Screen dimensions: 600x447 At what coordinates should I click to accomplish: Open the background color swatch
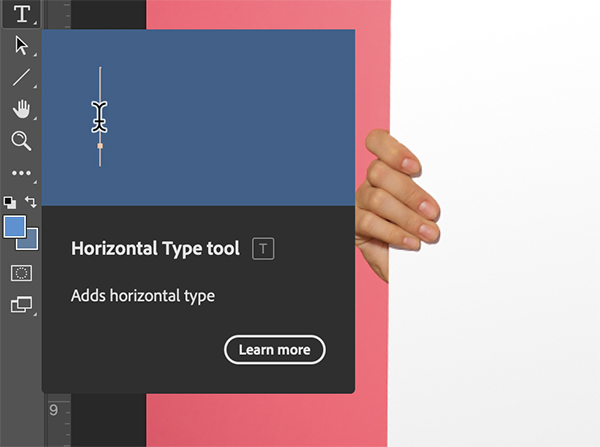pyautogui.click(x=32, y=242)
